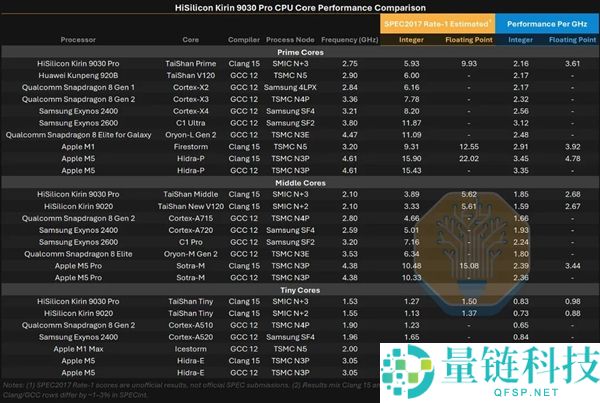
Task: Click the '1.27' tiny core integer score
Action: (411, 301)
